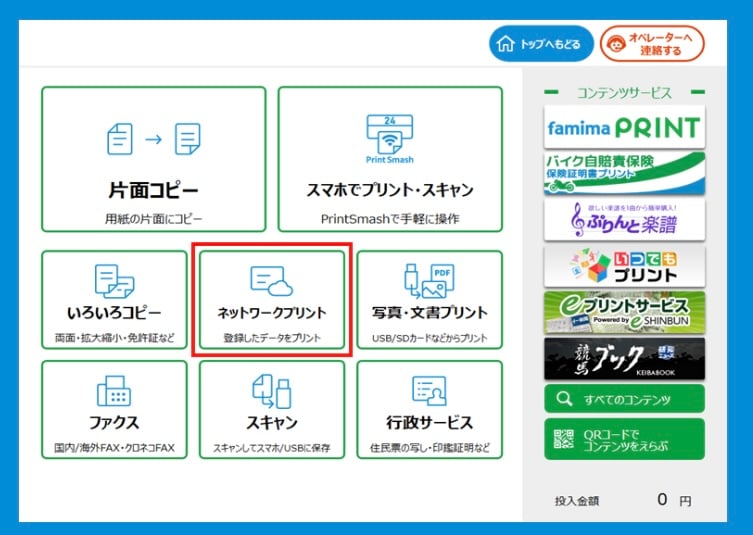
Task: Open the スキャン scan tile
Action: 272,410
